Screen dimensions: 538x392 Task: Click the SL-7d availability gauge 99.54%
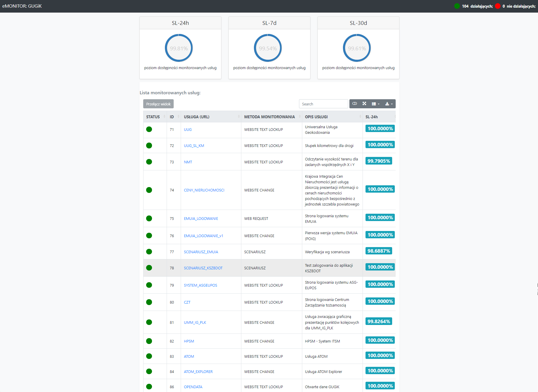[268, 48]
